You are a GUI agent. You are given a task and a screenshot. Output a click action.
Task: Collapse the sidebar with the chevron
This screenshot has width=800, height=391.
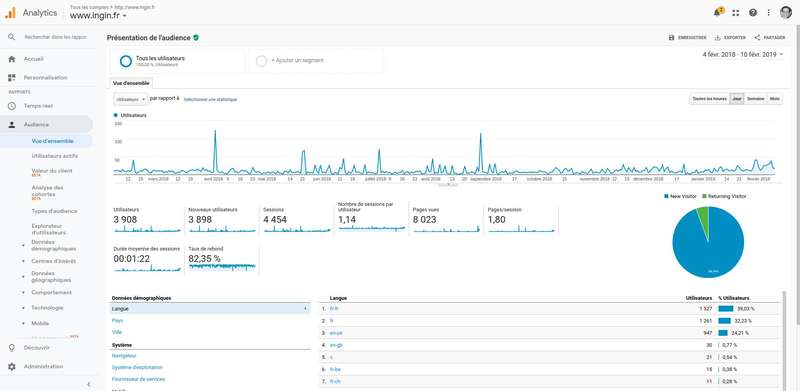click(88, 384)
